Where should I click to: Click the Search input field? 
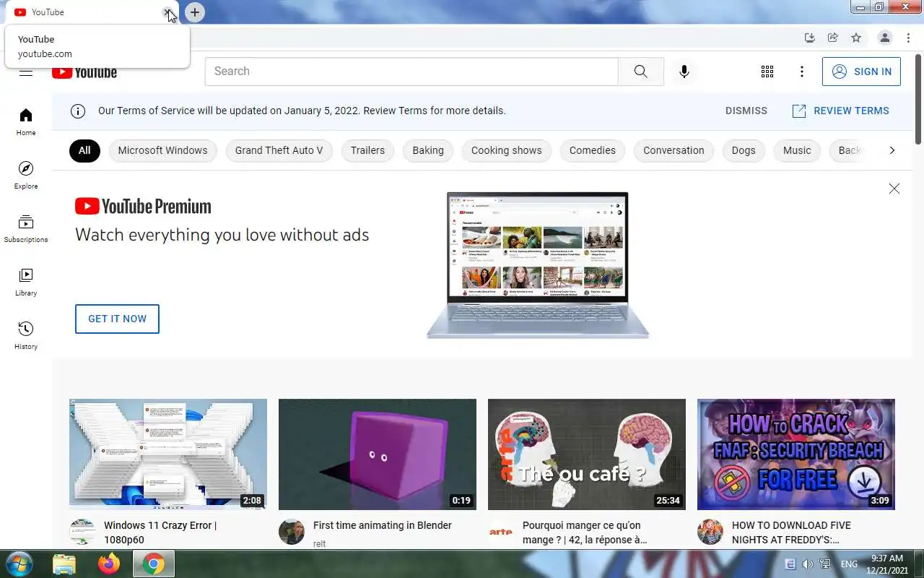click(411, 72)
